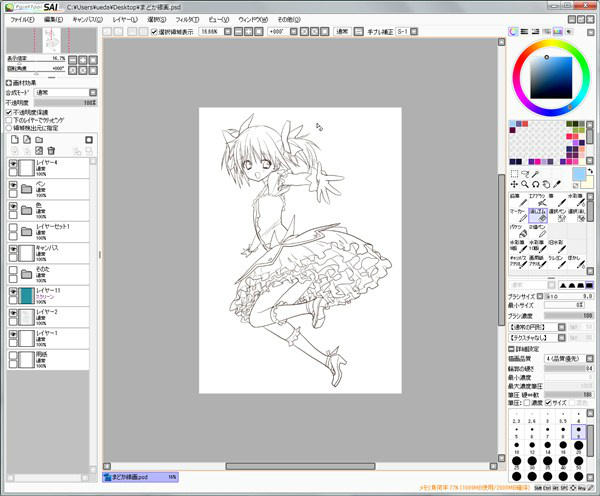
Task: Click the light blue foreground color swatch
Action: pos(579,174)
